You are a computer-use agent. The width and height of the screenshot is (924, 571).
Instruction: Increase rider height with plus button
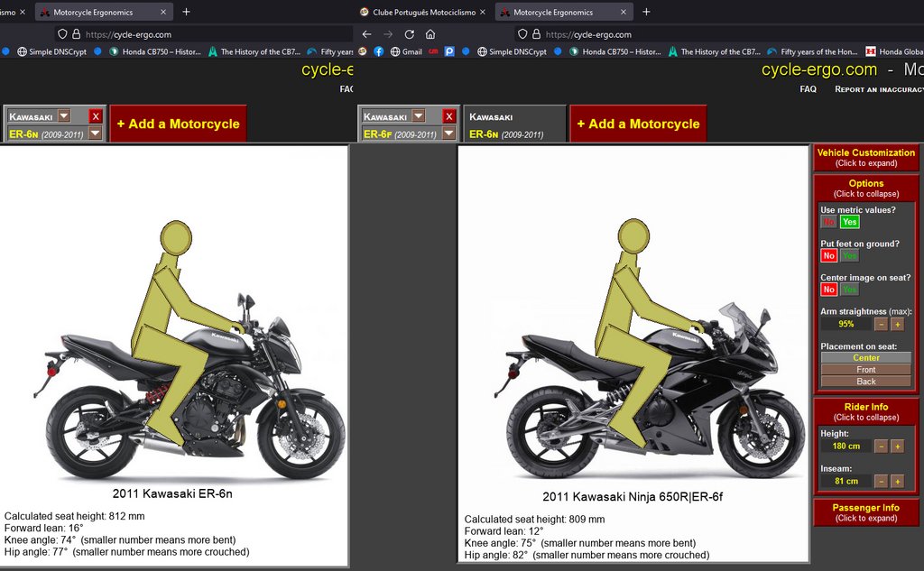pyautogui.click(x=897, y=447)
